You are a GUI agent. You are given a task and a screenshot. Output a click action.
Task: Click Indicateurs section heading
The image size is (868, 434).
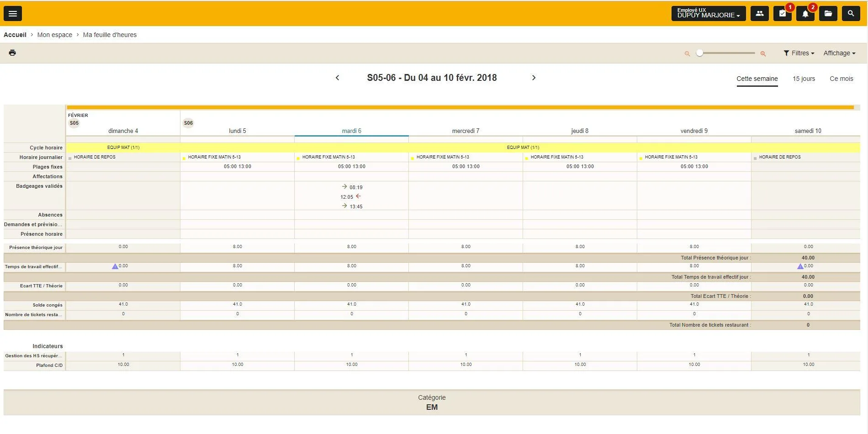coord(48,346)
